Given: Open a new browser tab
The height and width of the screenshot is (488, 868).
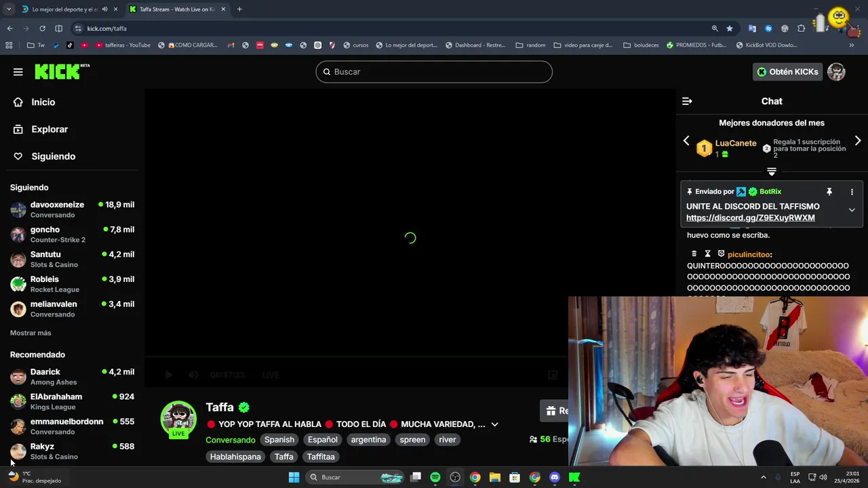Looking at the screenshot, I should (x=239, y=9).
